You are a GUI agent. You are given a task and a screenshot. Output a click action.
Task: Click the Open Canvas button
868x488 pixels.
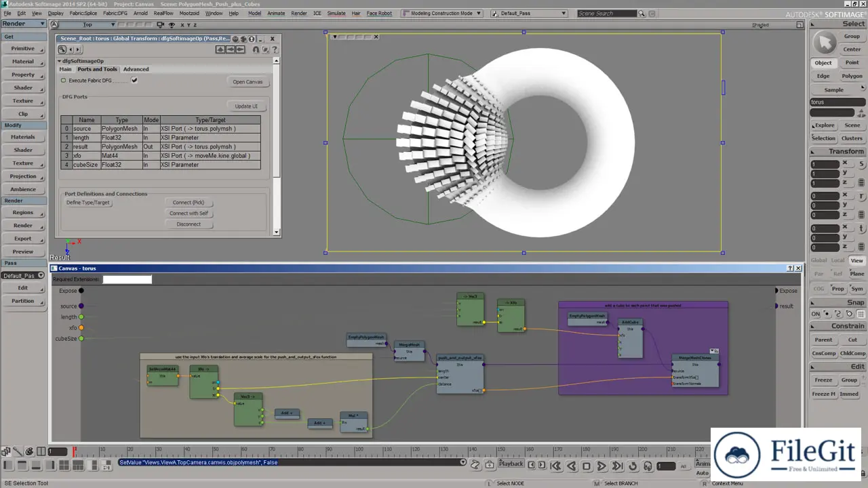248,82
